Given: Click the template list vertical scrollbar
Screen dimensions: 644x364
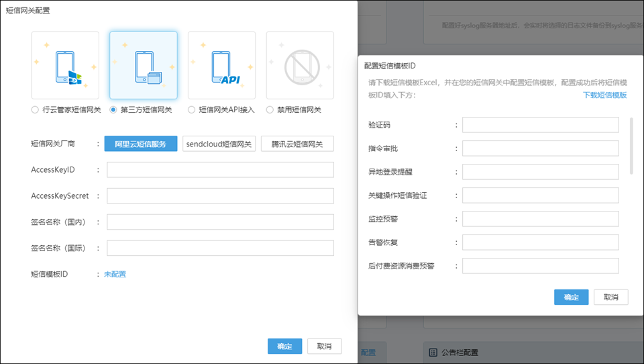Looking at the screenshot, I should tap(631, 146).
